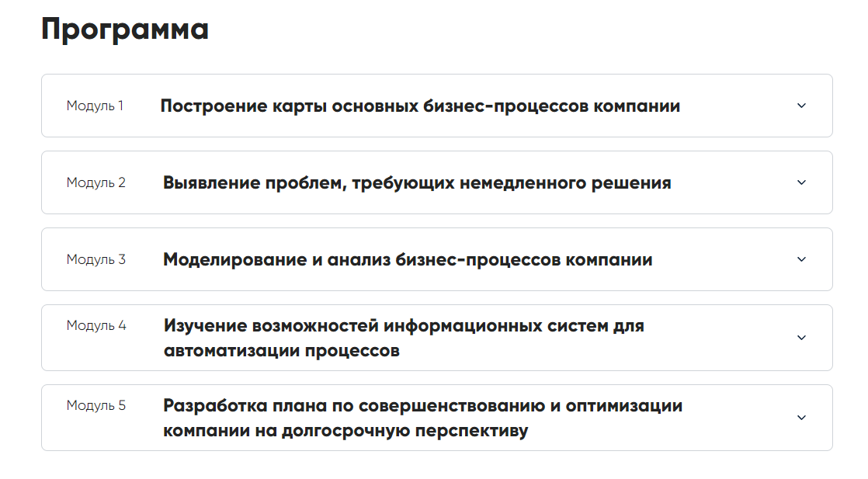This screenshot has height=479, width=868.
Task: Open Модуль 5 using its chevron icon
Action: pos(802,418)
